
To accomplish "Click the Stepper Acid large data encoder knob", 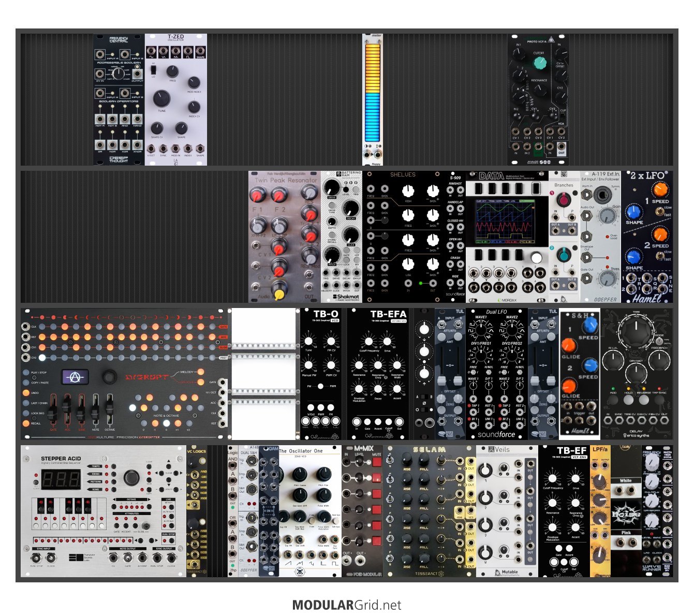I will click(x=131, y=477).
